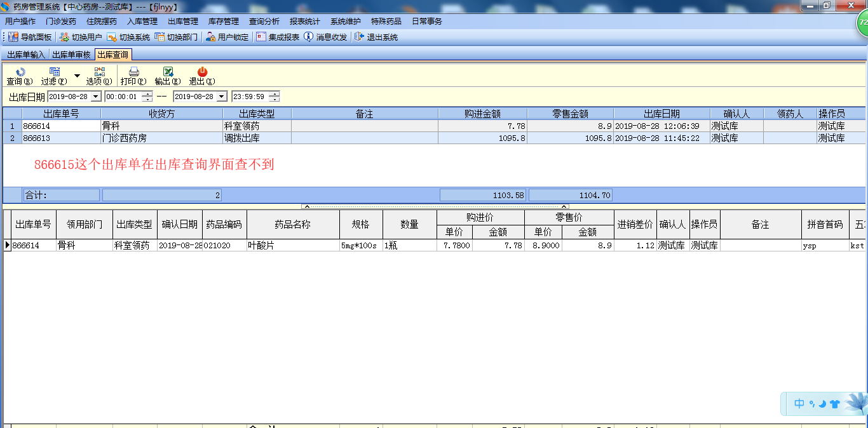Select the 出库查询 tab
868x428 pixels.
(x=113, y=55)
